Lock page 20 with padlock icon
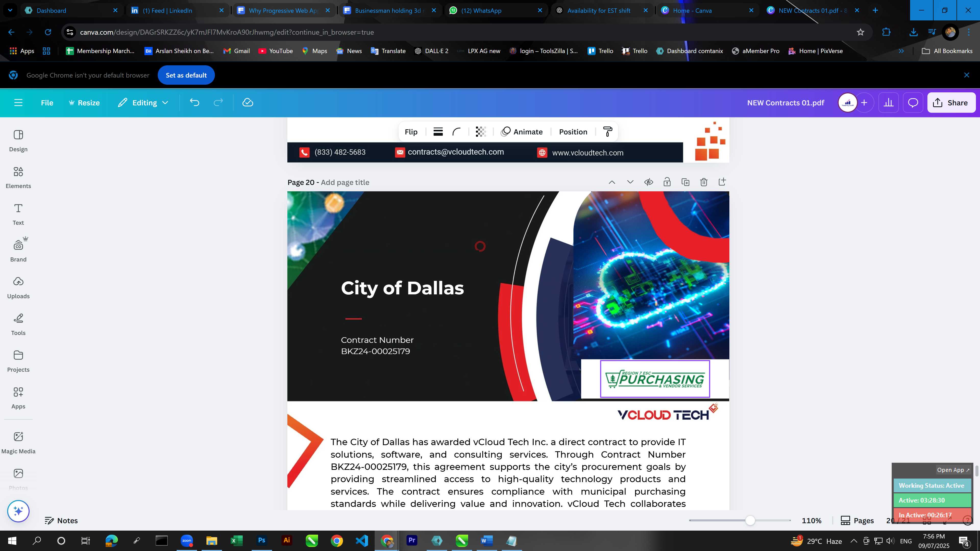Viewport: 980px width, 551px height. pos(667,182)
